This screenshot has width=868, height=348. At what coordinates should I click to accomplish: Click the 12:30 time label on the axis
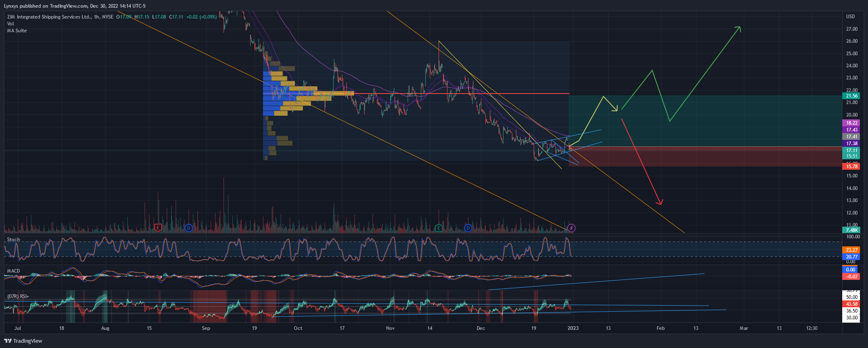tap(812, 328)
